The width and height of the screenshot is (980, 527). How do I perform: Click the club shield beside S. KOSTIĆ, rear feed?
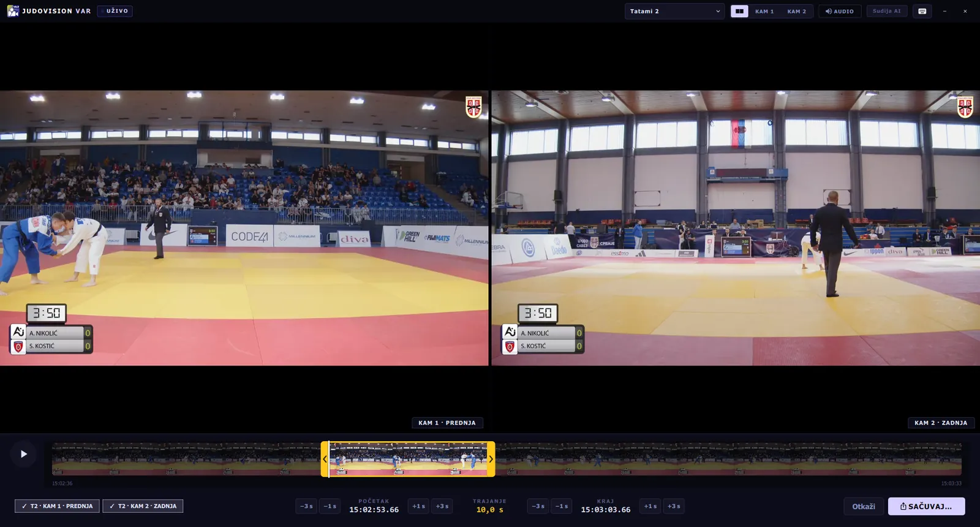510,347
